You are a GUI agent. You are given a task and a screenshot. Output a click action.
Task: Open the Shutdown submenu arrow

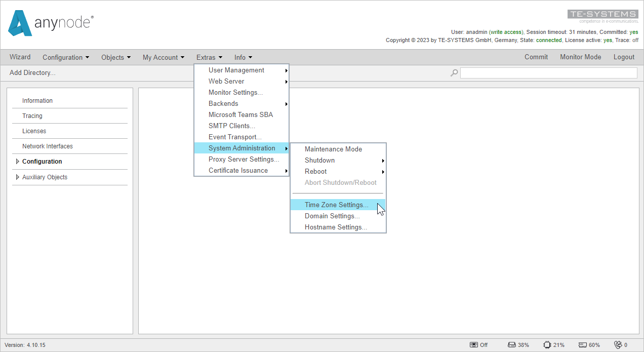(383, 160)
